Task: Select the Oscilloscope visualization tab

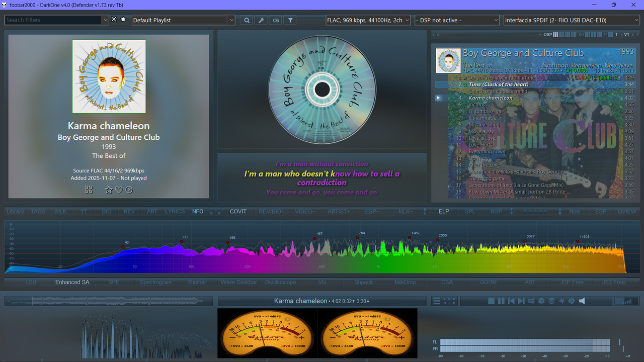Action: click(280, 282)
